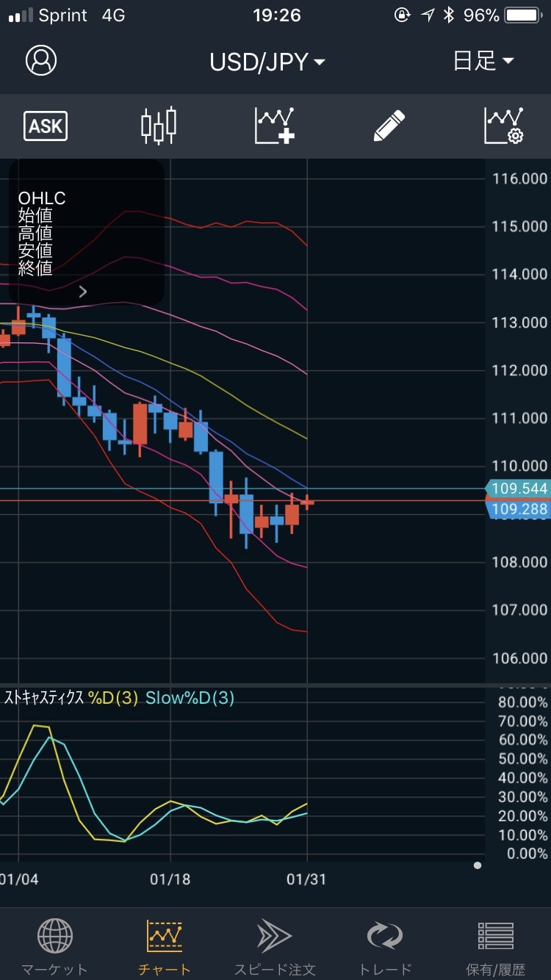
Task: Tap the ストキャスティクス indicator label
Action: 44,698
